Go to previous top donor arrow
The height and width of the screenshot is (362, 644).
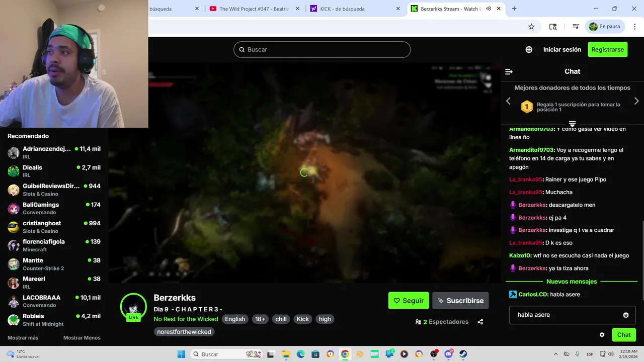[508, 101]
